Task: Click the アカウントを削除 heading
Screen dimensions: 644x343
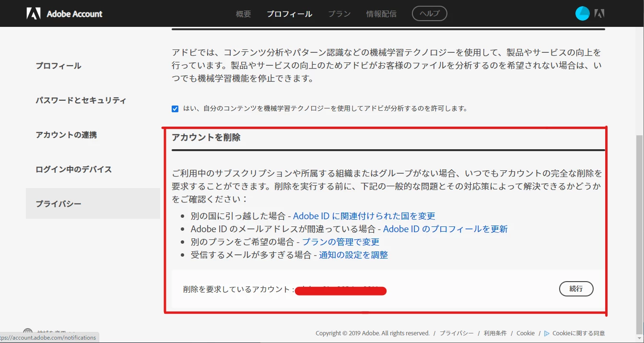Action: pos(206,137)
